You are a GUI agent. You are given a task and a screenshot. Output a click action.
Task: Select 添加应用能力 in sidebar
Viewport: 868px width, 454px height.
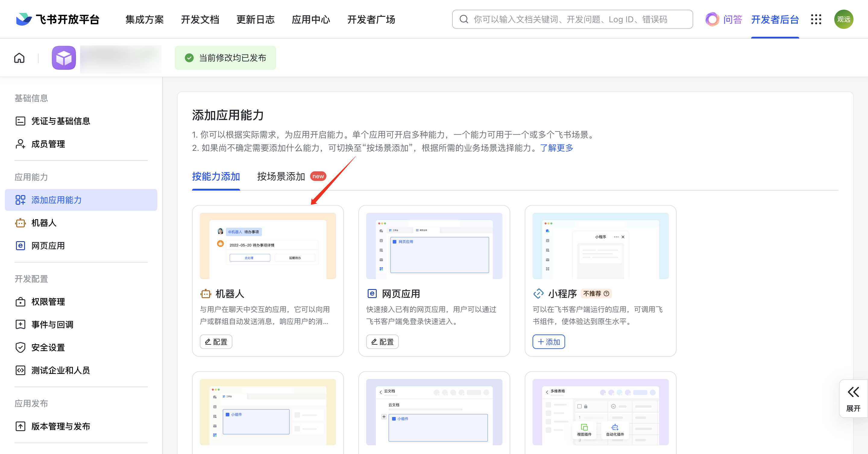coord(81,200)
